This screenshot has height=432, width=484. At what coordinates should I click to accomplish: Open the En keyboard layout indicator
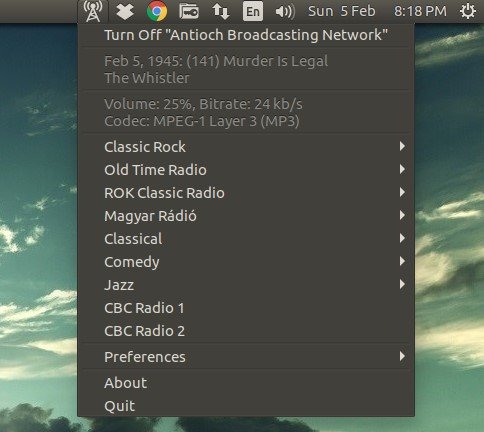pos(253,11)
